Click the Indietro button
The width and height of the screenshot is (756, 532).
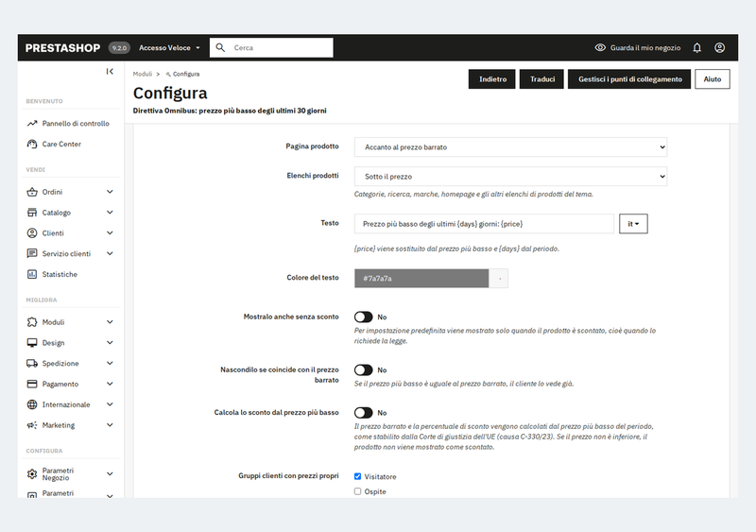tap(492, 79)
